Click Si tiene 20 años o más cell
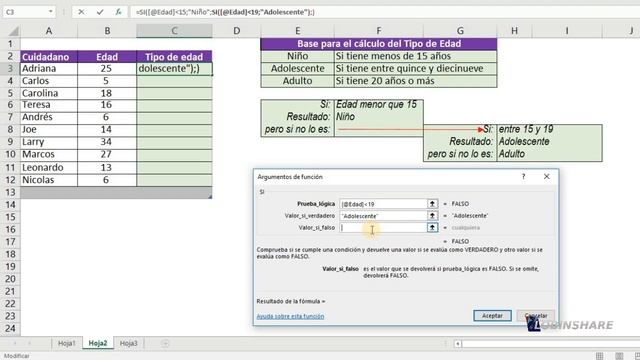The height and width of the screenshot is (360, 640). point(416,81)
